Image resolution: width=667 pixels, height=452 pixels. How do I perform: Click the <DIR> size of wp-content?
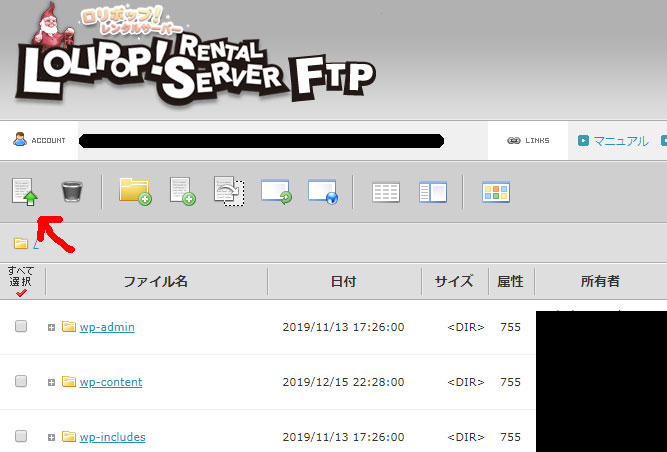(x=466, y=382)
